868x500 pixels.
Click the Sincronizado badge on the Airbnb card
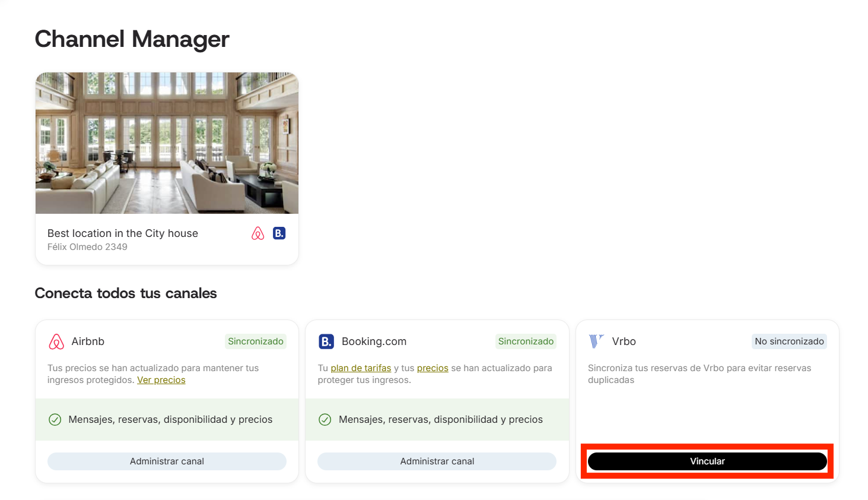pyautogui.click(x=256, y=341)
